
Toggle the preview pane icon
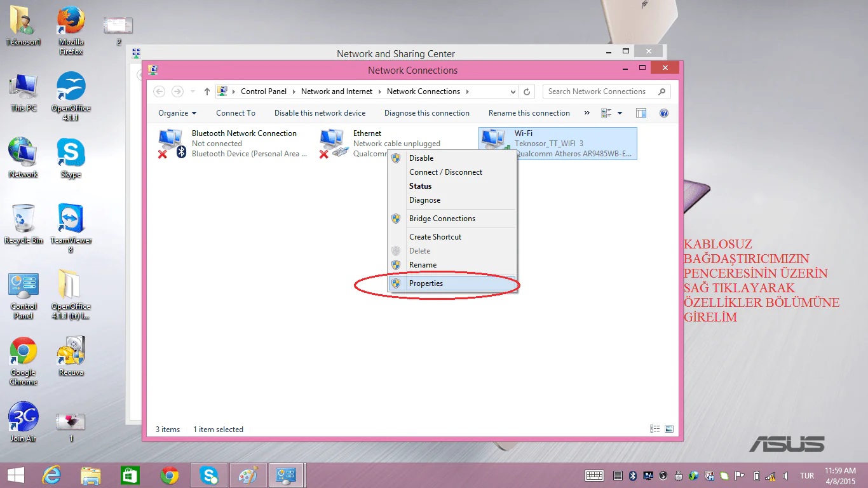[641, 113]
